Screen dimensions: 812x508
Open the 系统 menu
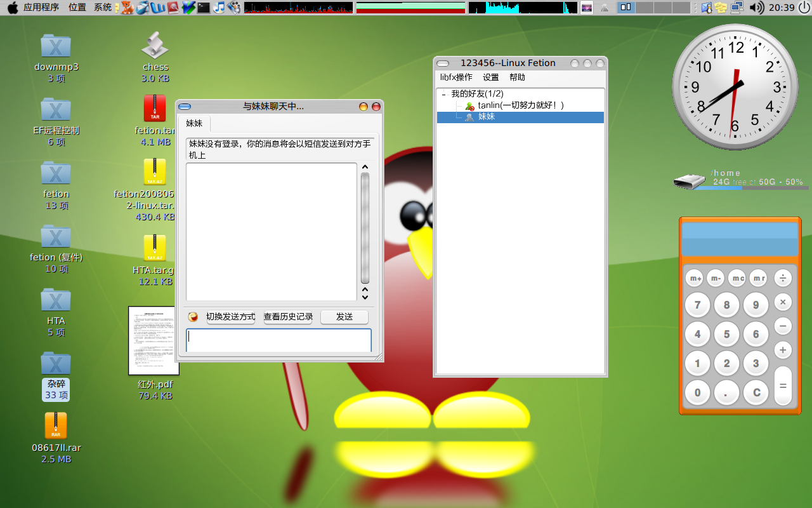click(x=103, y=8)
